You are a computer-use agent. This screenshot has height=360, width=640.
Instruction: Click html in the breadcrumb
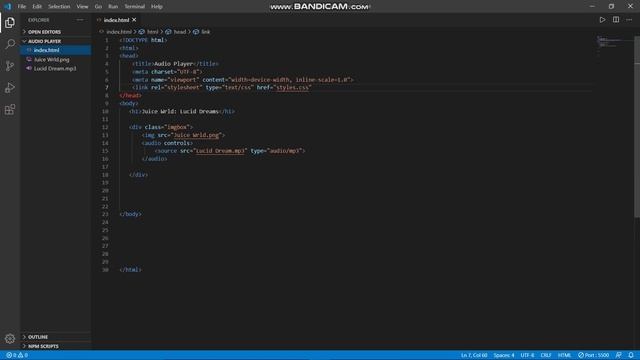point(152,32)
